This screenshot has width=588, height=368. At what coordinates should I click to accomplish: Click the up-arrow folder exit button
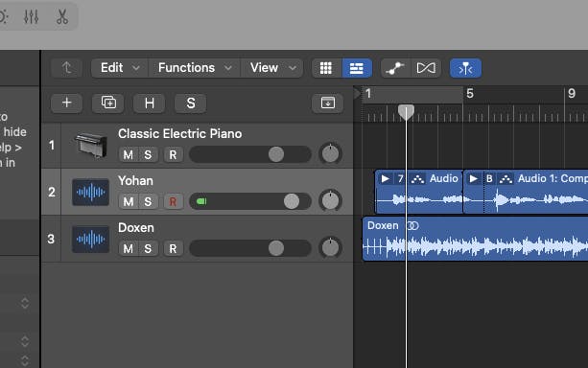tap(67, 68)
